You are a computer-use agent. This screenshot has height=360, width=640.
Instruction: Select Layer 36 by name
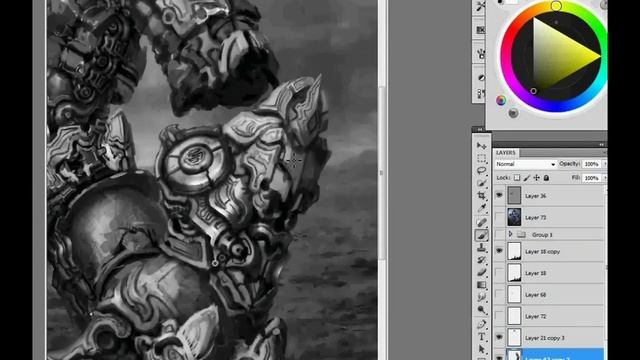[536, 196]
